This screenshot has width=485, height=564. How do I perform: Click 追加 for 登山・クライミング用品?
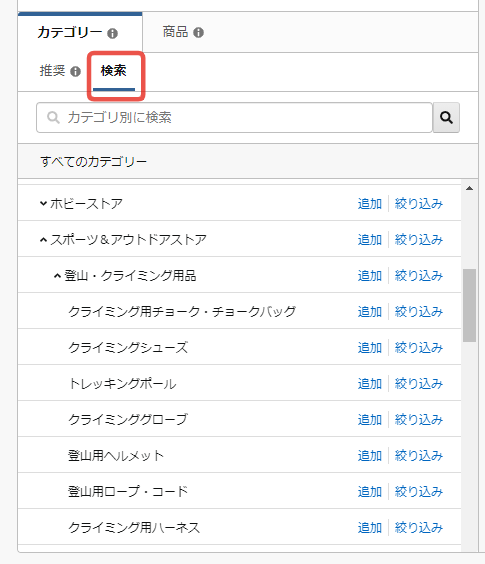point(370,276)
